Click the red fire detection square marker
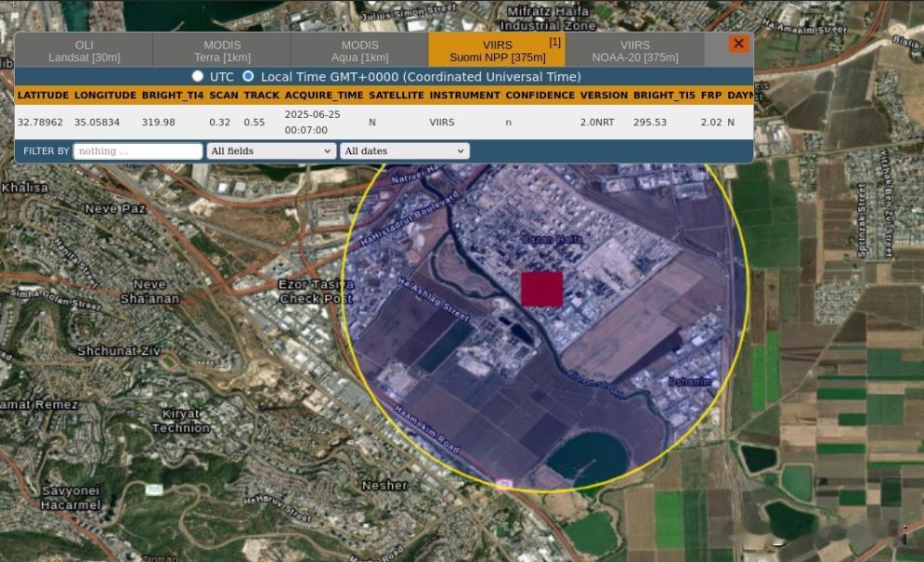This screenshot has height=562, width=924. [x=541, y=289]
